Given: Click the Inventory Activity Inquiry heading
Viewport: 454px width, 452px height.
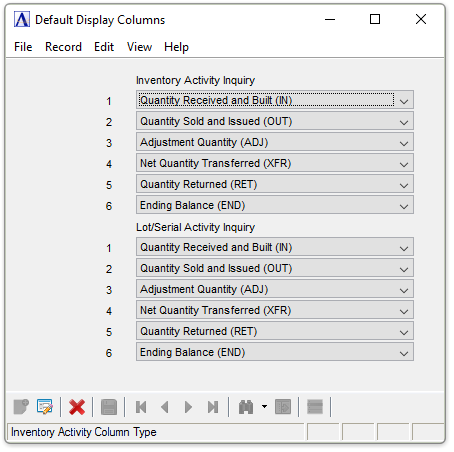Looking at the screenshot, I should coord(195,80).
